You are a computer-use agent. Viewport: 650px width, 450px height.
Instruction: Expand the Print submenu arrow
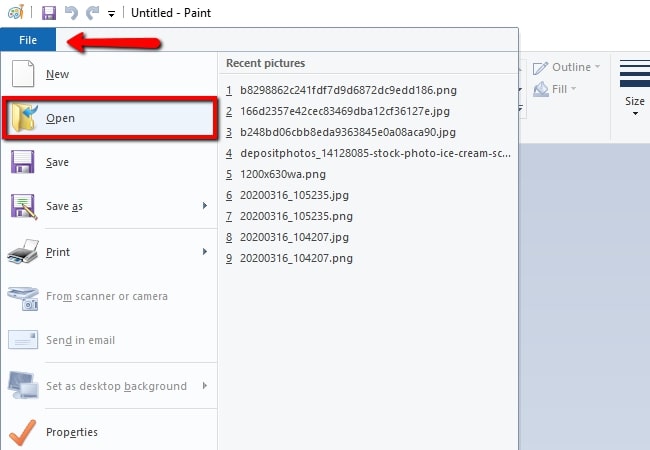(x=205, y=252)
